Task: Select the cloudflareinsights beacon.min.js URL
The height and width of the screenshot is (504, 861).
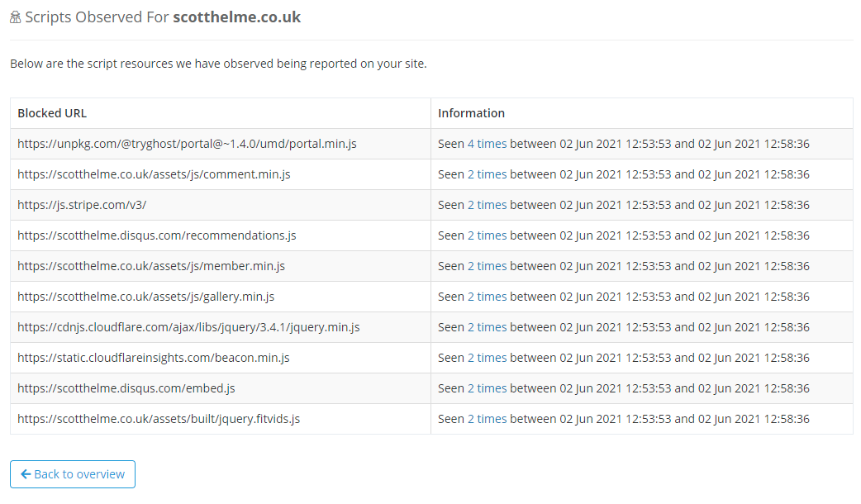Action: coord(154,358)
